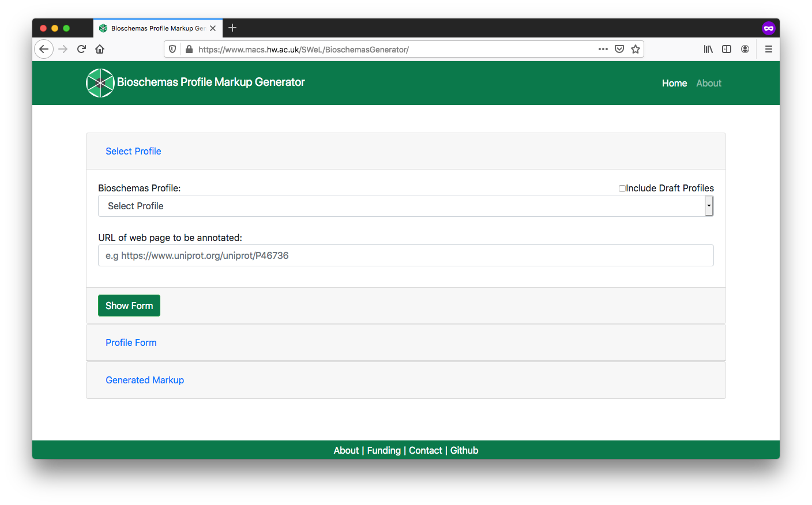This screenshot has width=812, height=505.
Task: Click the Bioschemas Profile: label
Action: [140, 188]
